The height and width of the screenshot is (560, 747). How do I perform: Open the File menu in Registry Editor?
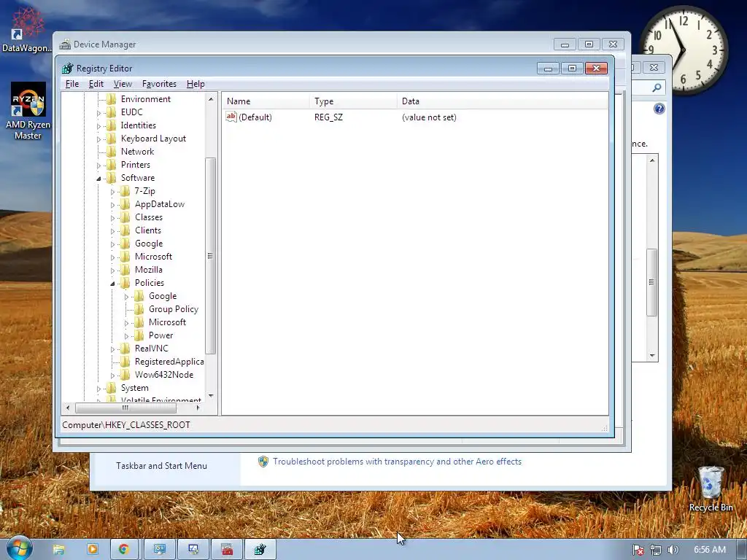click(x=72, y=84)
